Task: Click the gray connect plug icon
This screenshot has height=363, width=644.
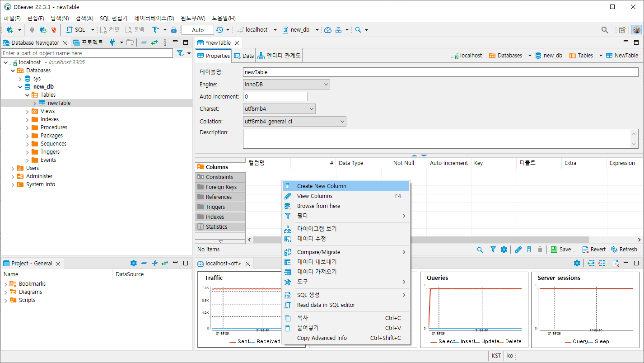Action: tap(32, 30)
